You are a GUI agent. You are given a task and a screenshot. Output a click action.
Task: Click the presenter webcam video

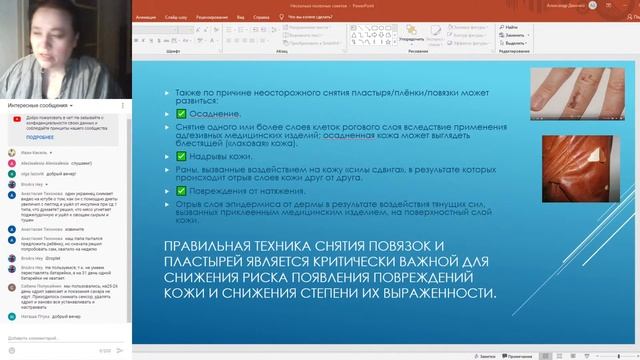pyautogui.click(x=66, y=49)
